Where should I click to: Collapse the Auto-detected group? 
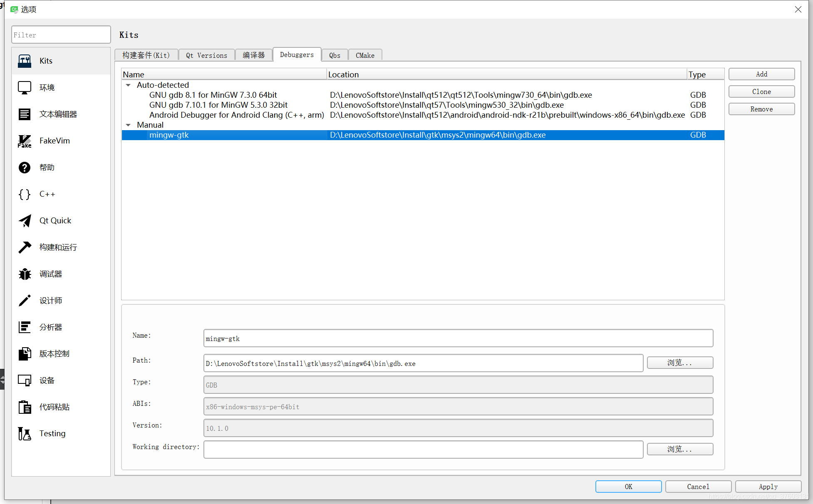pos(128,85)
